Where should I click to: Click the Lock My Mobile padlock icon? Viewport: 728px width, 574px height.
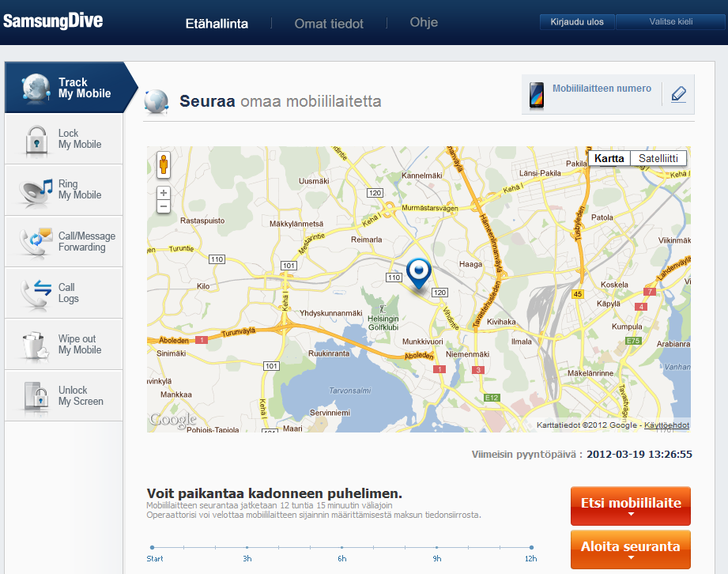(x=36, y=139)
